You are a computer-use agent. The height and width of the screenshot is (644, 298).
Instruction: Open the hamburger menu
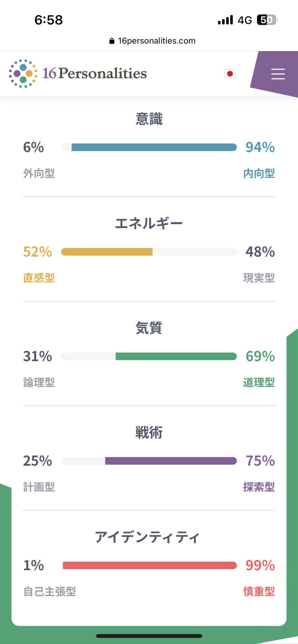(278, 74)
